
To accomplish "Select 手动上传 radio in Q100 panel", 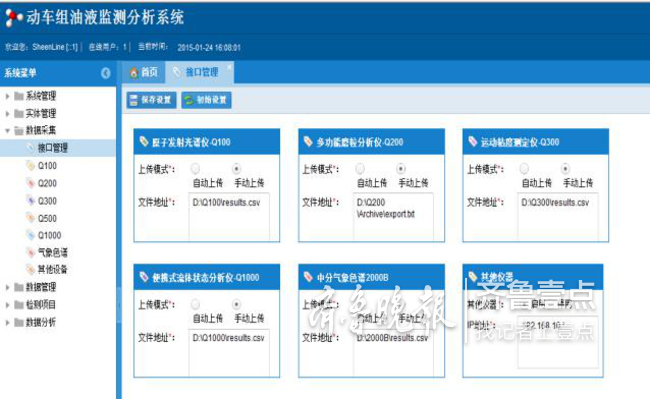I will click(236, 169).
